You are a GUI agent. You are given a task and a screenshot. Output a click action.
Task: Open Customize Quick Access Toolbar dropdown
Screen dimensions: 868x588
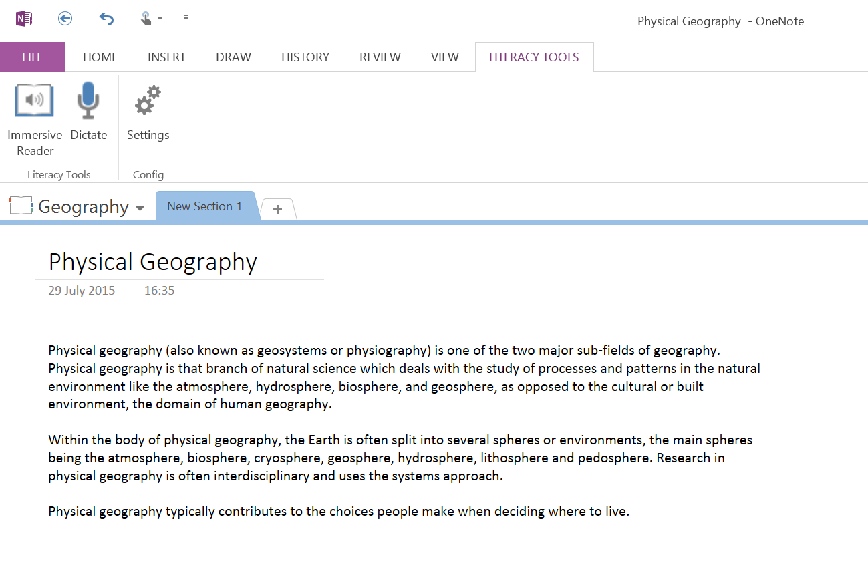pyautogui.click(x=186, y=18)
